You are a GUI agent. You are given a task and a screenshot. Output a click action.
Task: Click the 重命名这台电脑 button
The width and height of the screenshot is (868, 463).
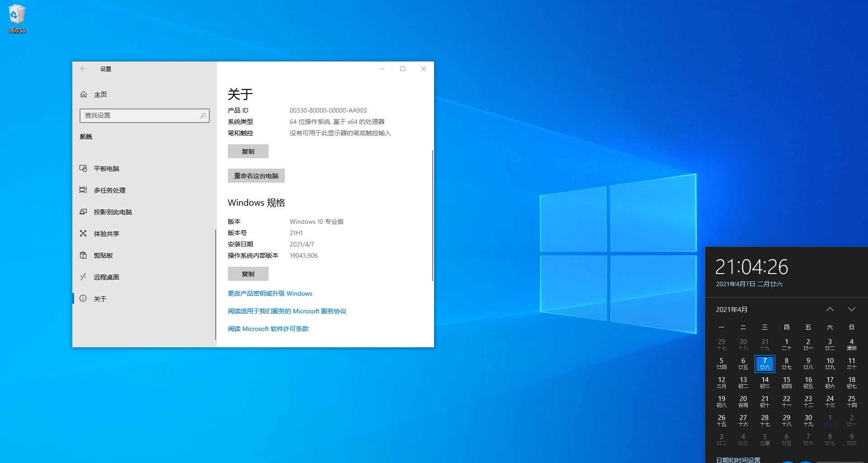256,176
